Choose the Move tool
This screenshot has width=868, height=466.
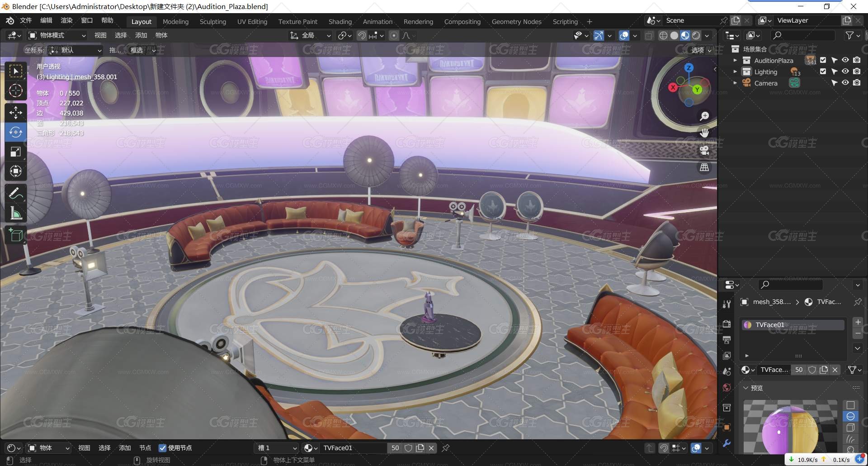16,112
